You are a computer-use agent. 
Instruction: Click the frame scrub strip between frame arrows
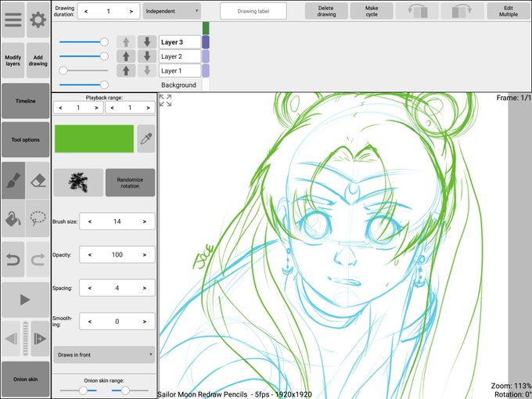coord(26,339)
